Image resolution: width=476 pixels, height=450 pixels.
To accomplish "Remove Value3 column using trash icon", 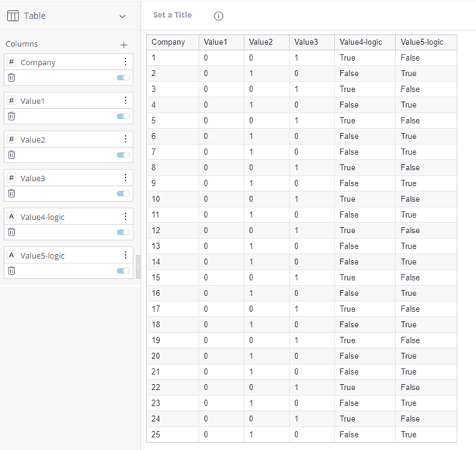I will pos(11,194).
